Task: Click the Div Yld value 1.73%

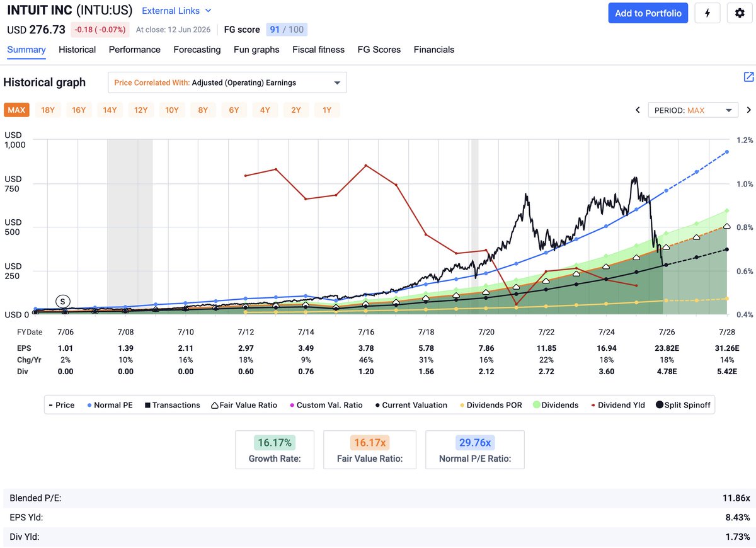Action: (738, 537)
